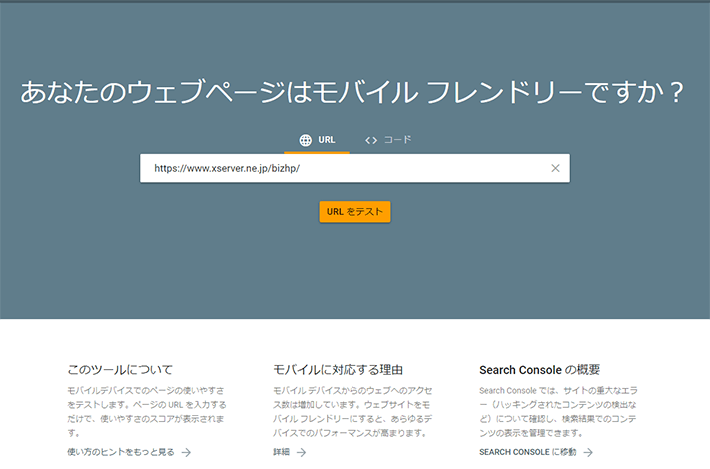The width and height of the screenshot is (710, 469).
Task: Open SEARCH CONSOLE に移動 link
Action: click(528, 452)
